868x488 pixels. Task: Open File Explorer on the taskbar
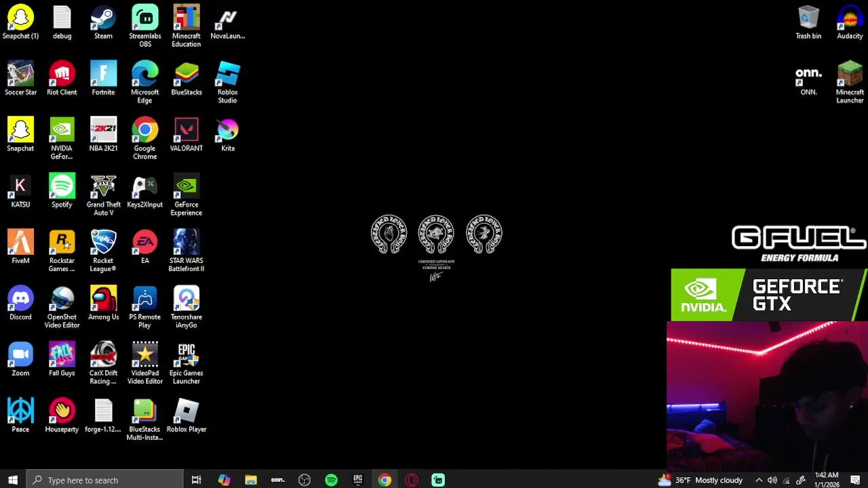(x=251, y=480)
